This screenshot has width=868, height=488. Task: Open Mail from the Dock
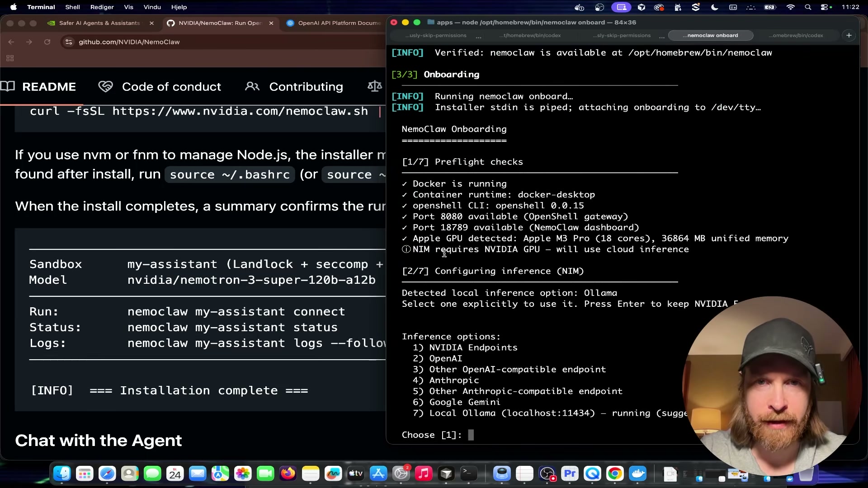tap(198, 474)
